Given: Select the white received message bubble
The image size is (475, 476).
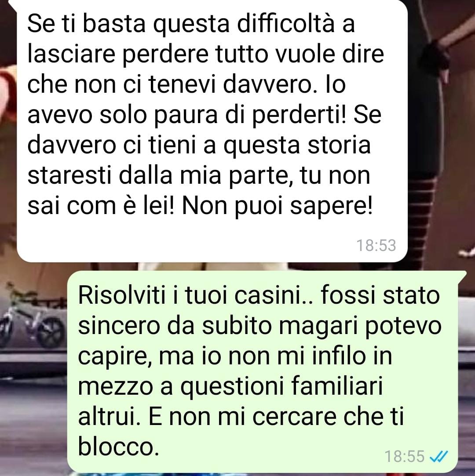Looking at the screenshot, I should [x=212, y=131].
